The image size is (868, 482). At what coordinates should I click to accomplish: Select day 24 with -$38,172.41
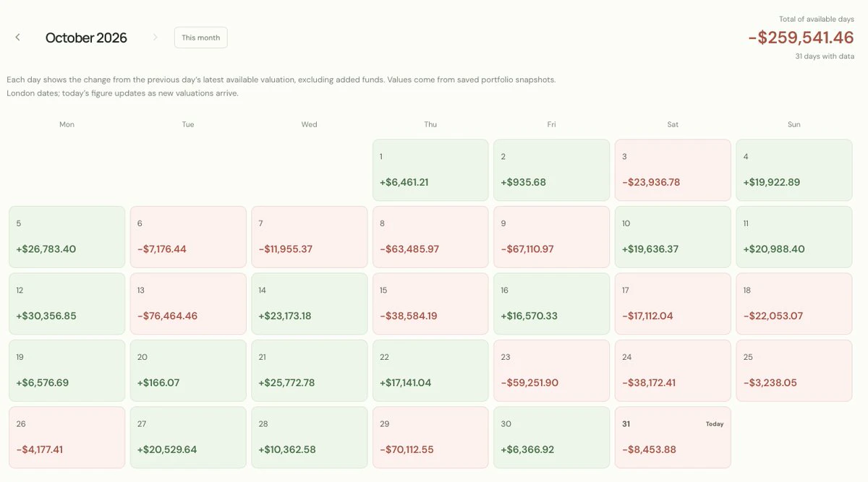pos(673,371)
